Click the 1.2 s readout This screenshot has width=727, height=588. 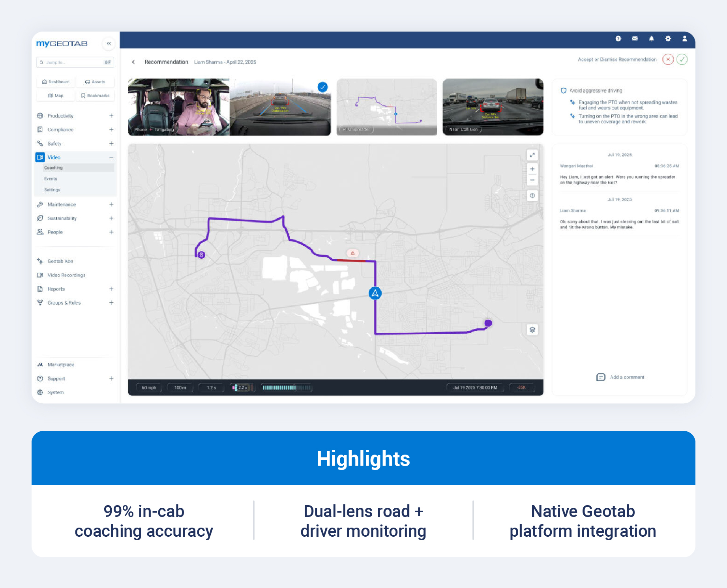(x=211, y=388)
